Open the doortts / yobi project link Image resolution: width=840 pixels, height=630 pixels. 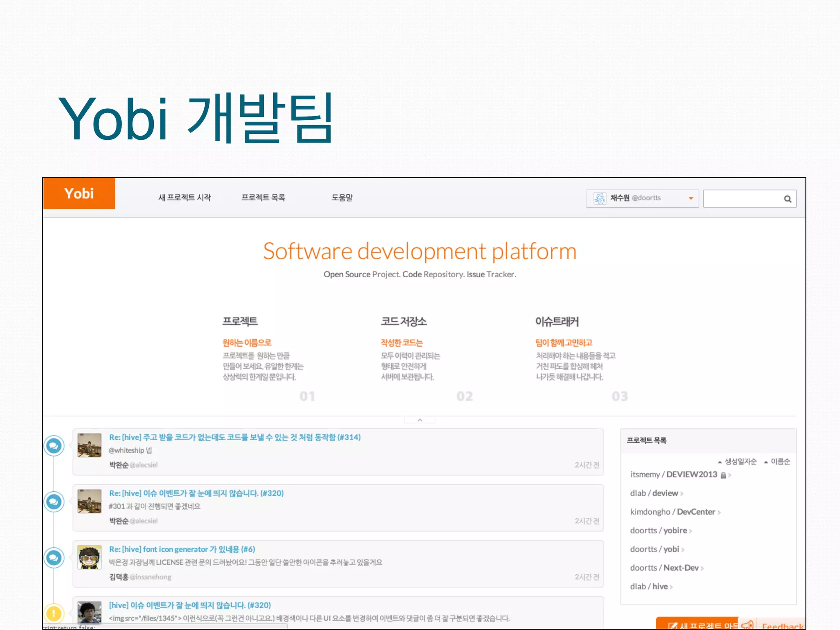tap(655, 549)
